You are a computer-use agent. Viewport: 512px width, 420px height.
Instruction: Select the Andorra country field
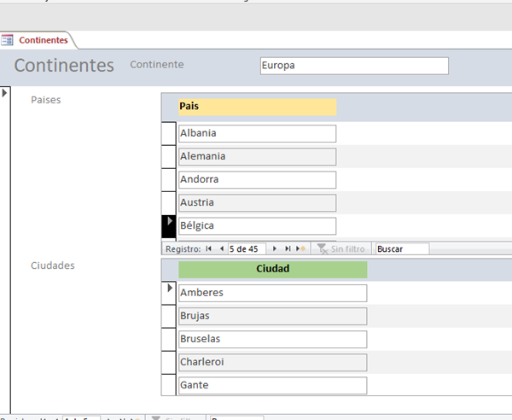pyautogui.click(x=258, y=179)
